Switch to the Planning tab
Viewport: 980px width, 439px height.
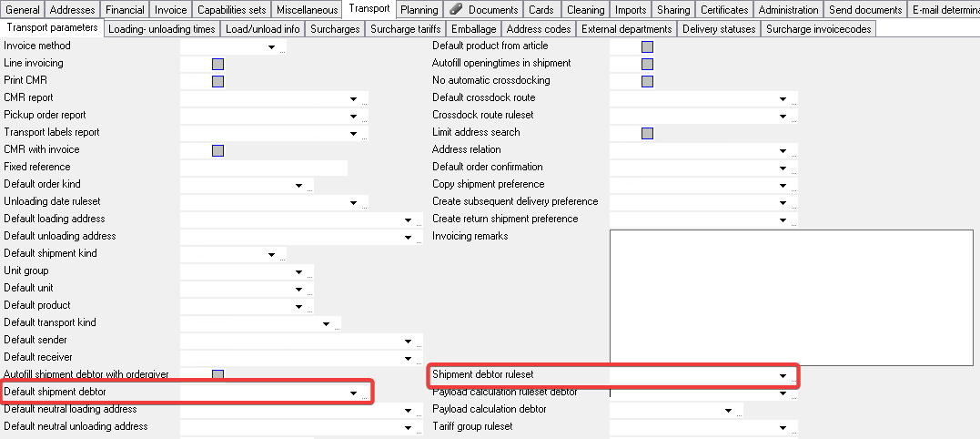click(x=419, y=10)
